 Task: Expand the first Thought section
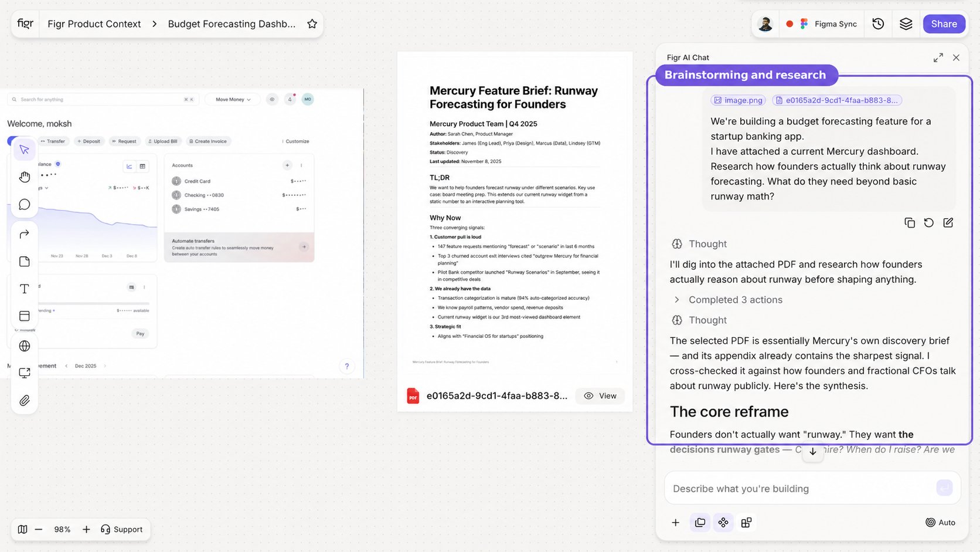699,244
